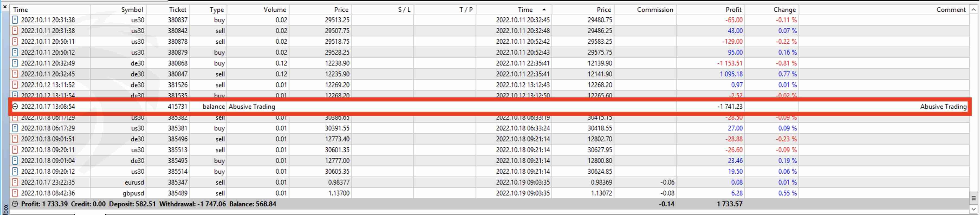
Task: Select the profit value 43.00
Action: (x=735, y=30)
